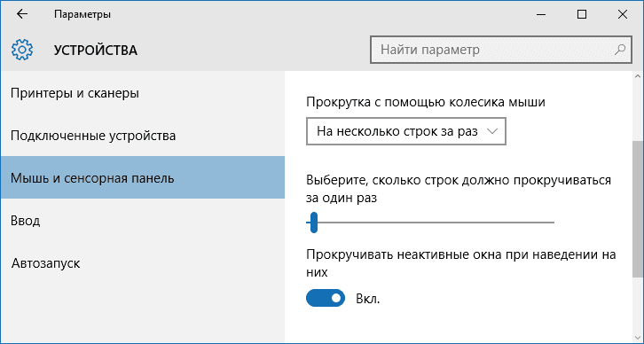The height and width of the screenshot is (344, 644).
Task: Click the back arrow icon
Action: 22,14
